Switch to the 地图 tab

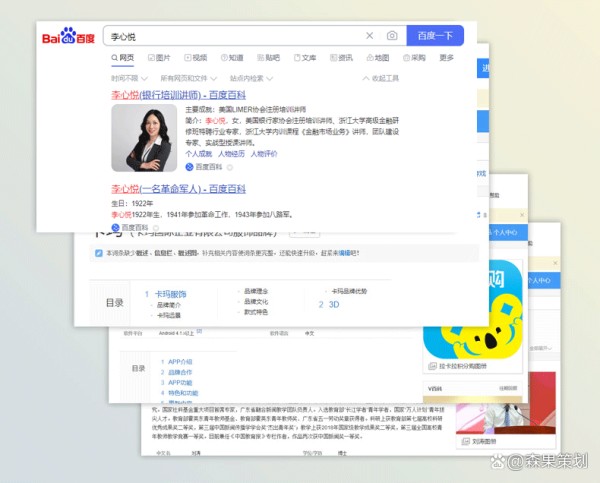[x=378, y=58]
